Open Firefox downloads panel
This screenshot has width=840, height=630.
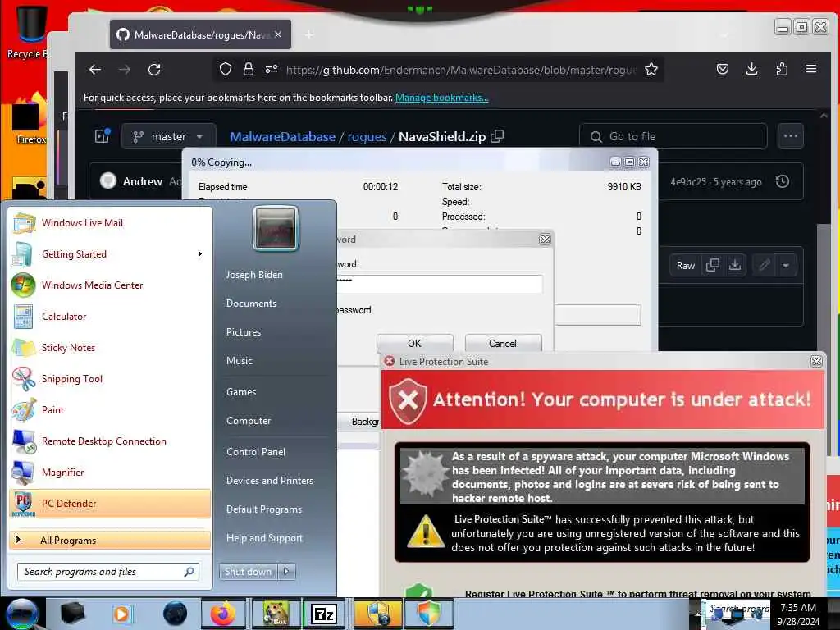(751, 69)
